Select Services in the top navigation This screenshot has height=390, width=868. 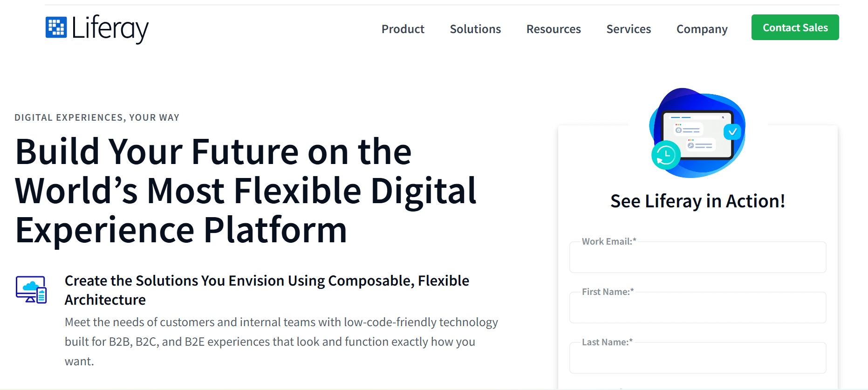click(629, 29)
